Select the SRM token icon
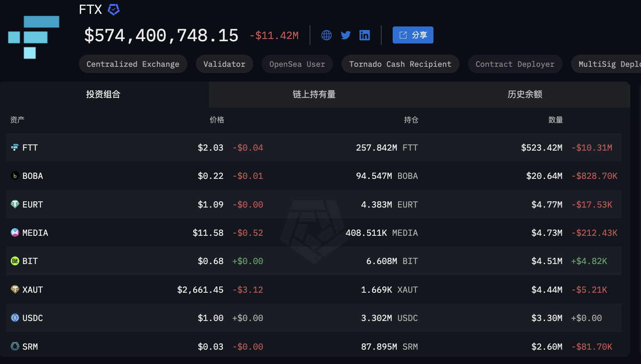This screenshot has height=364, width=641. pyautogui.click(x=14, y=346)
